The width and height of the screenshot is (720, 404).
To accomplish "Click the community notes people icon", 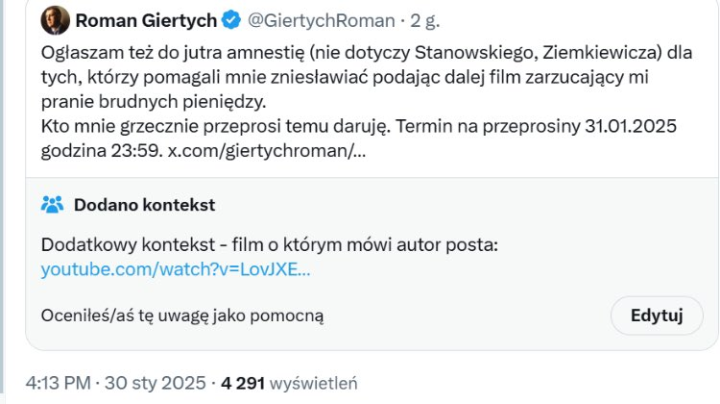I will click(x=52, y=205).
